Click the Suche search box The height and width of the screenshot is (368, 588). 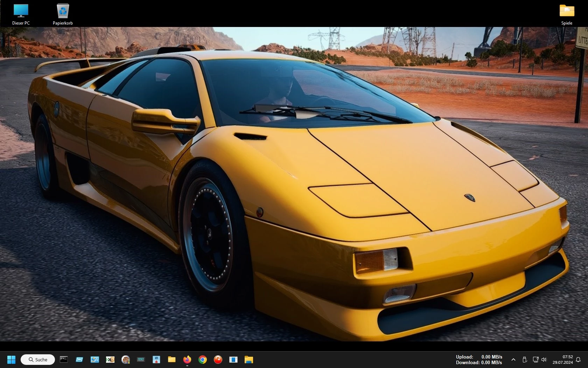pos(38,360)
